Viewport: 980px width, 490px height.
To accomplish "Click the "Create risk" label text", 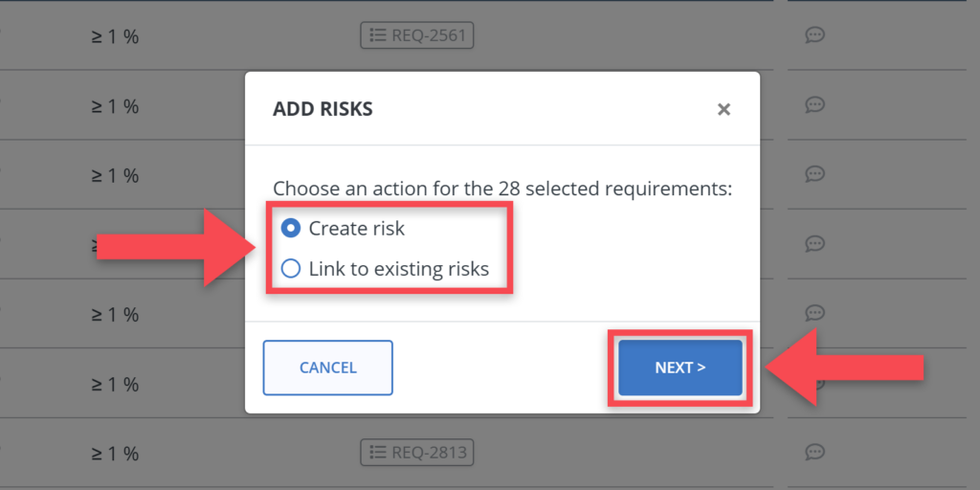I will pos(356,229).
